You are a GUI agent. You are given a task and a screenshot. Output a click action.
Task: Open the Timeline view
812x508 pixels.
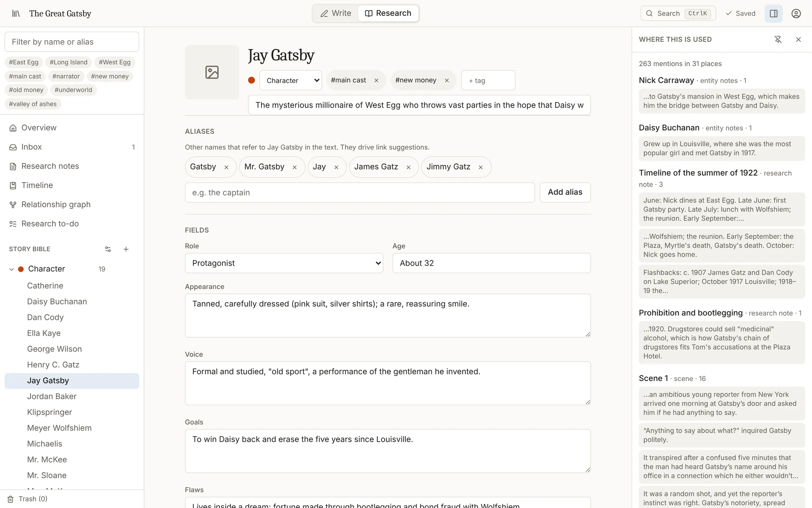click(72, 185)
